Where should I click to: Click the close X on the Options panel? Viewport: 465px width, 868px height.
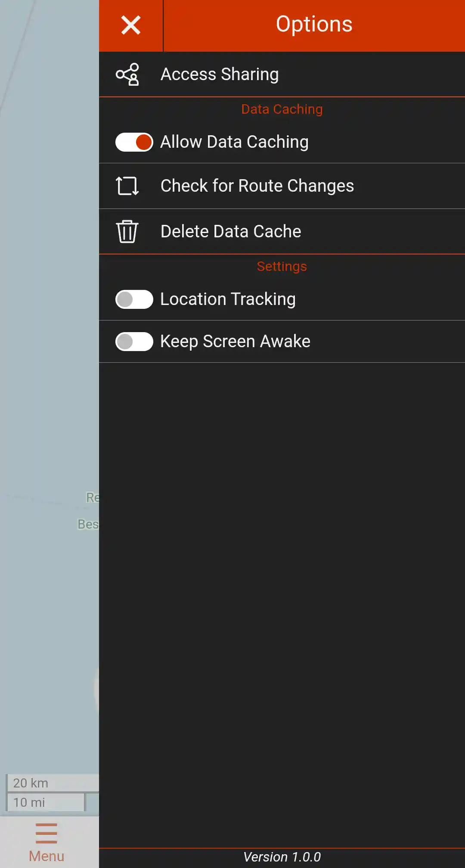(x=131, y=25)
